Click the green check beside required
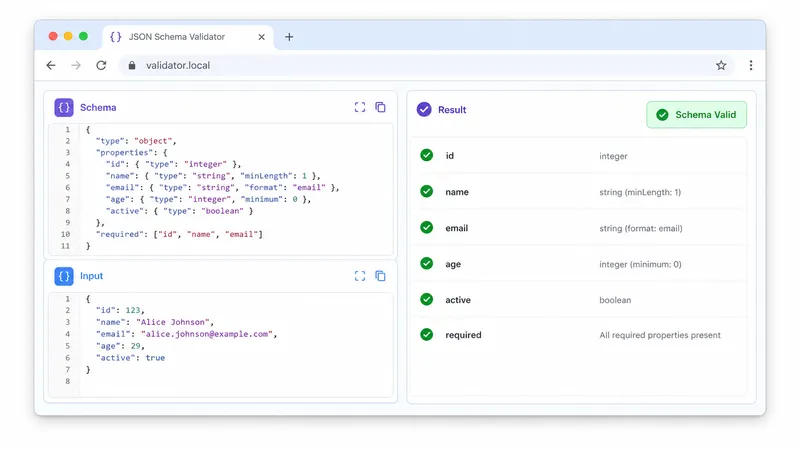This screenshot has height=450, width=800. tap(427, 335)
